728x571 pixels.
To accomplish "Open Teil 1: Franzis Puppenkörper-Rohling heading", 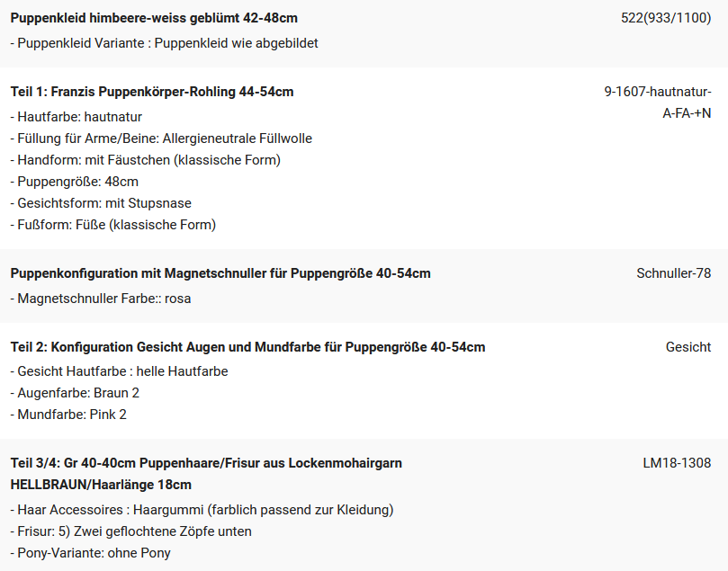I will coord(152,92).
